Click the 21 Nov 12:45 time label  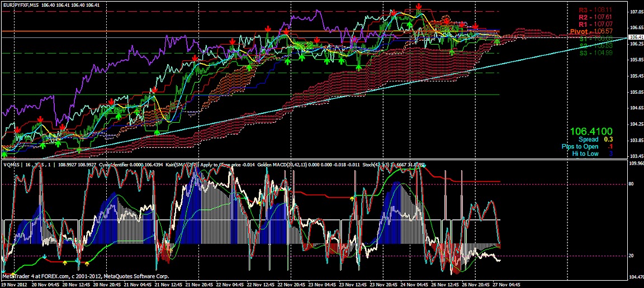[169, 284]
